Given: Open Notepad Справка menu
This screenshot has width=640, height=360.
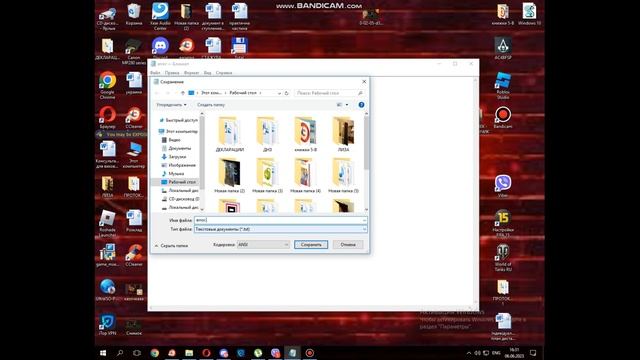Looking at the screenshot, I should tap(224, 73).
